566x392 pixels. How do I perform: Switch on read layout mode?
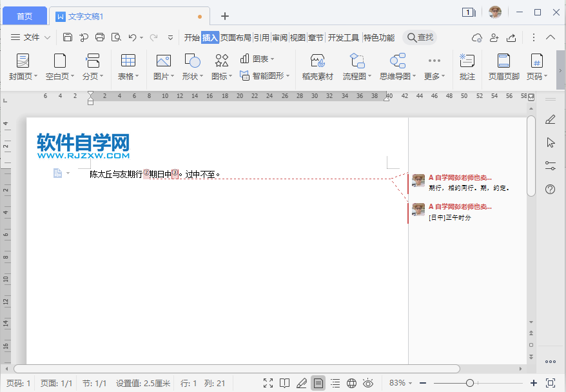coord(284,382)
